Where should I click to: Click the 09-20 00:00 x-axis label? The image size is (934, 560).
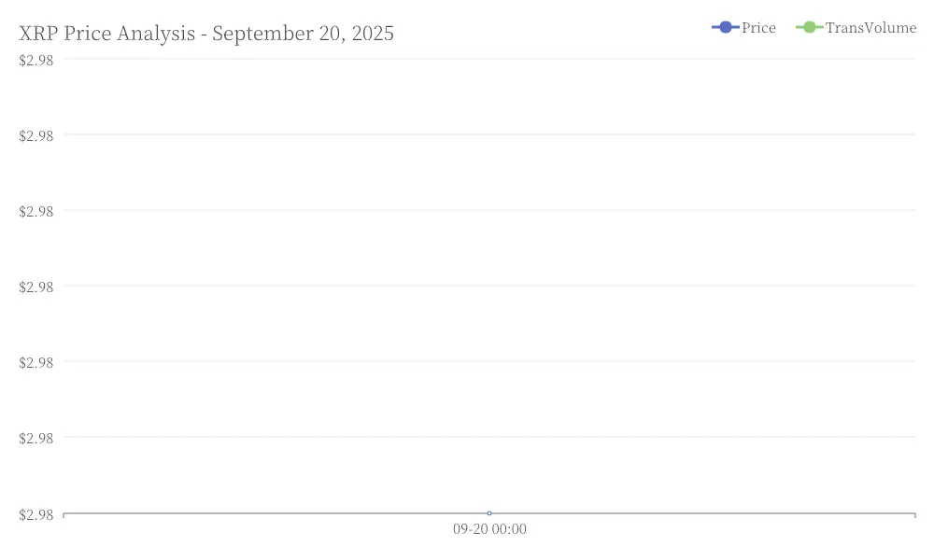pos(489,529)
